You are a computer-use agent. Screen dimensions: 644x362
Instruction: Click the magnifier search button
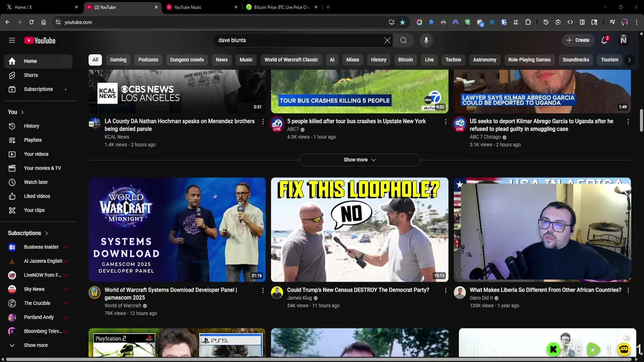pos(404,40)
